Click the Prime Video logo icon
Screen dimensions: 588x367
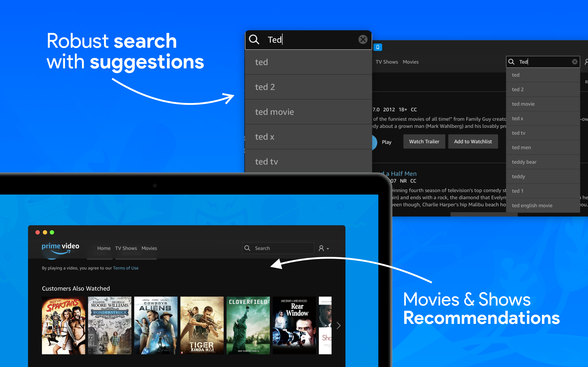[x=61, y=248]
